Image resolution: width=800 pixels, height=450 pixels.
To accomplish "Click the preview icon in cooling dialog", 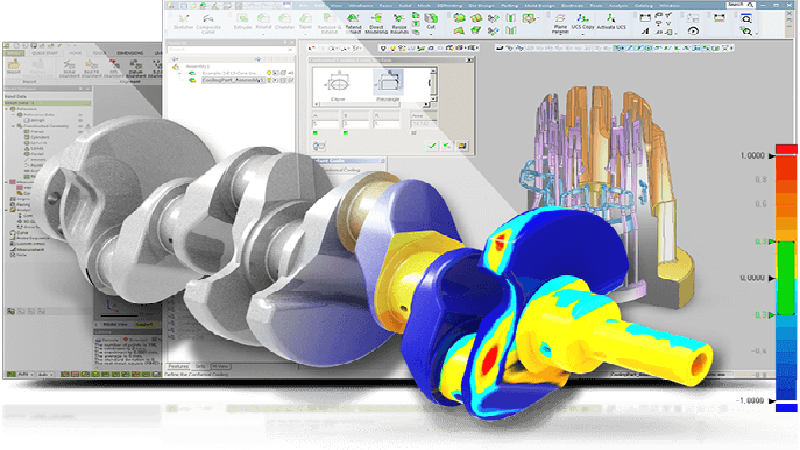I will pyautogui.click(x=319, y=146).
